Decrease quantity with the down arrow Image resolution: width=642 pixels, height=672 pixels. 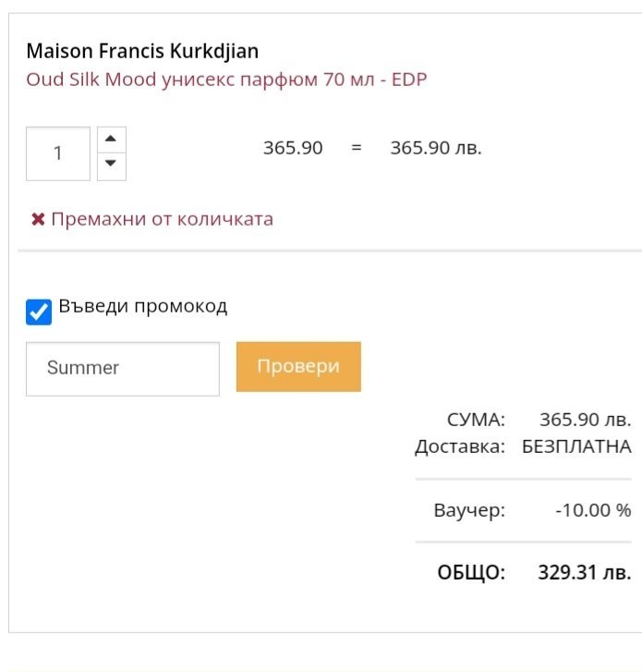(111, 164)
